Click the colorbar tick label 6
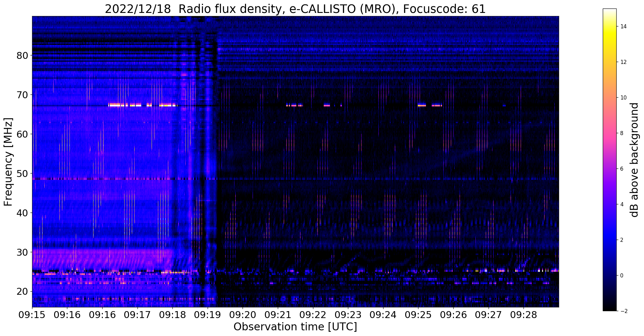Viewport: 644px width, 336px height. coord(621,169)
